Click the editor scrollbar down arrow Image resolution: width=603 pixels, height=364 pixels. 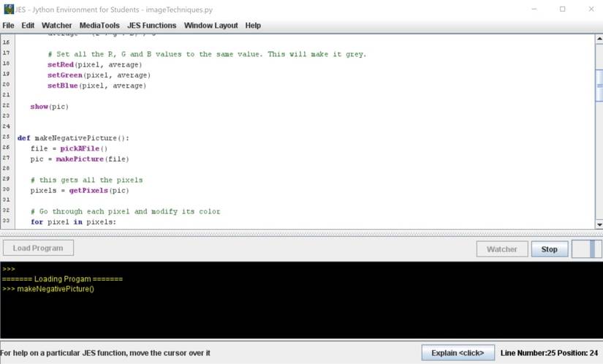click(x=599, y=224)
